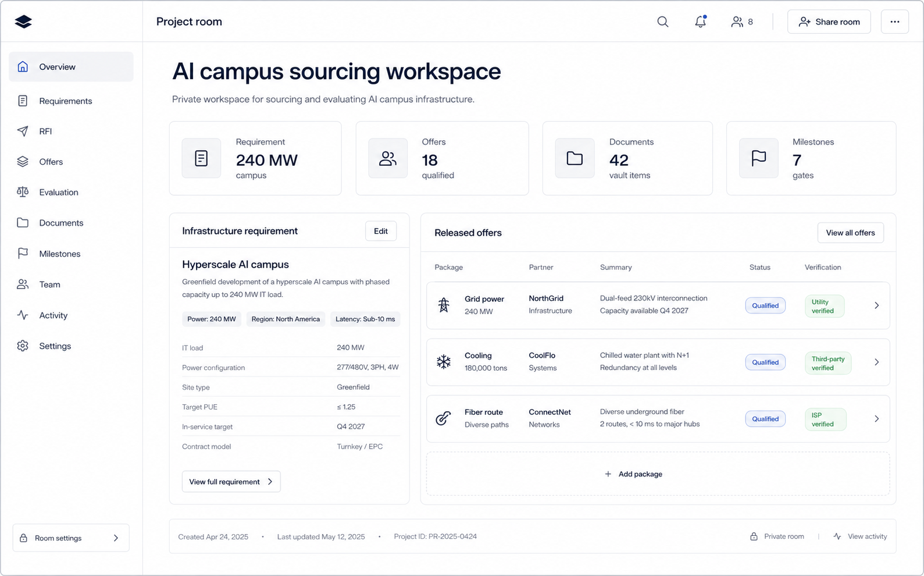Click the Utility verified badge

(825, 306)
